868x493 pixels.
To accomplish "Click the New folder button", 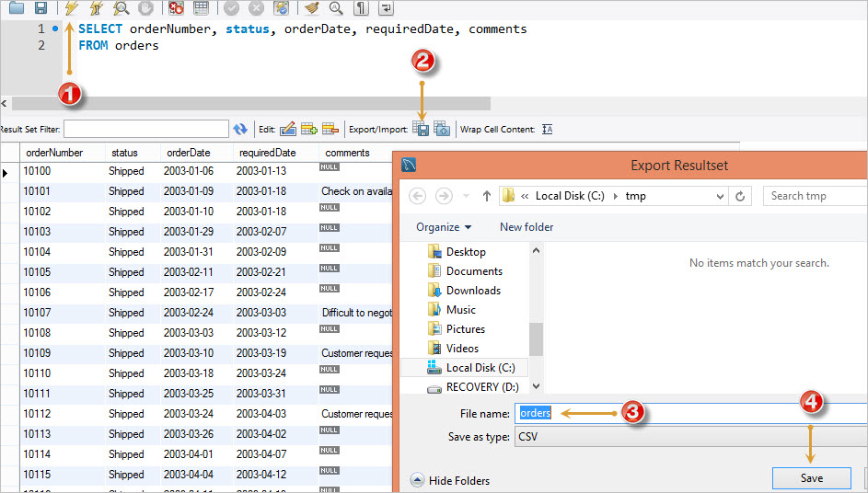I will pyautogui.click(x=527, y=227).
